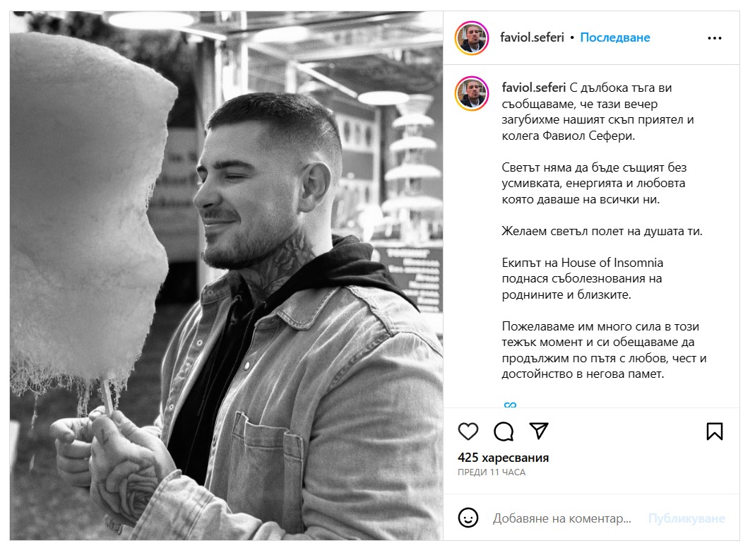
Task: Share post with paper plane icon
Action: pos(539,431)
